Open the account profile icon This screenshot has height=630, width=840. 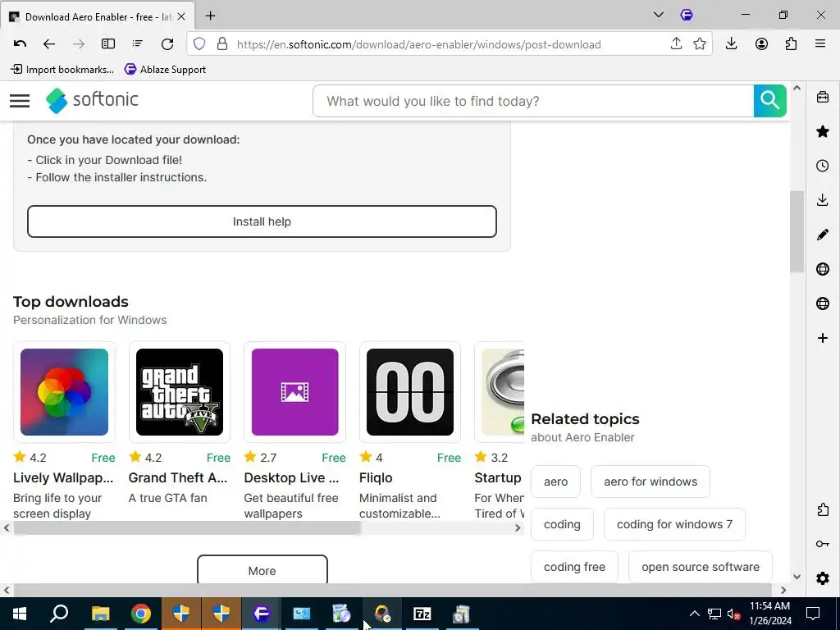tap(761, 44)
